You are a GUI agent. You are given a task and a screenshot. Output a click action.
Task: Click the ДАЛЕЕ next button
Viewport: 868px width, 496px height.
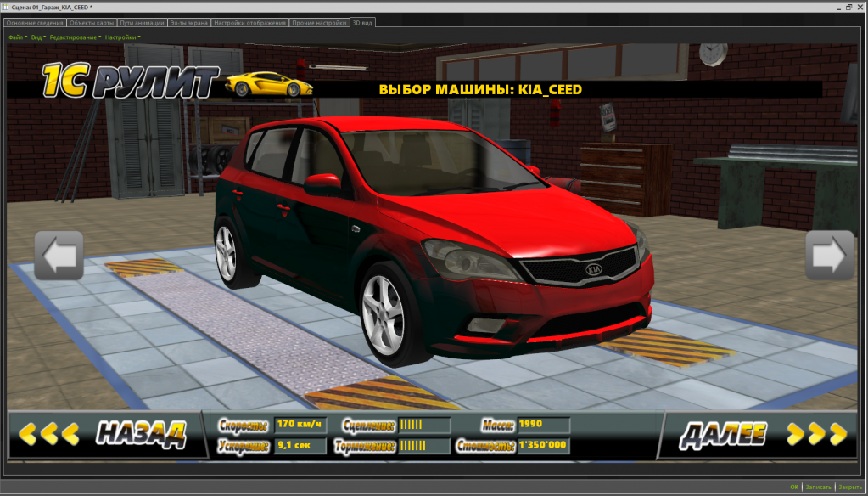[759, 435]
